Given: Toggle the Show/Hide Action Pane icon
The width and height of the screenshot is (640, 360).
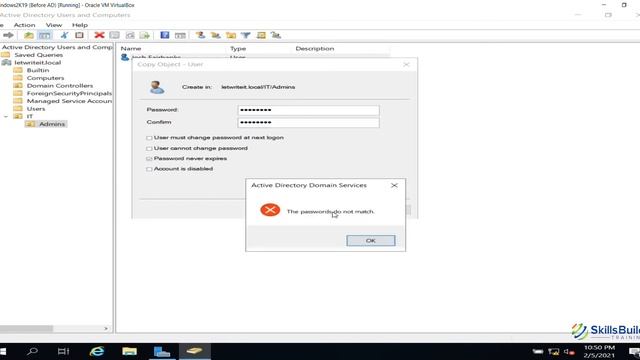Looking at the screenshot, I should click(180, 36).
